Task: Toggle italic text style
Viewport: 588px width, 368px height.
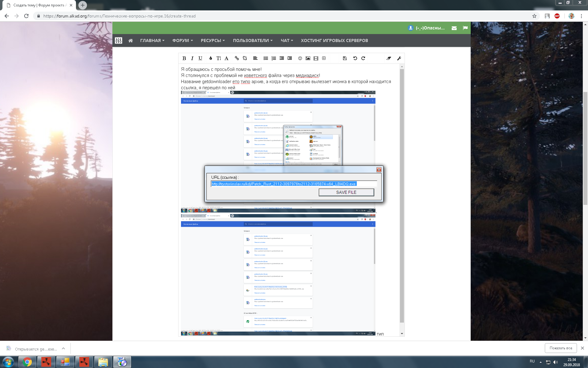Action: click(192, 58)
